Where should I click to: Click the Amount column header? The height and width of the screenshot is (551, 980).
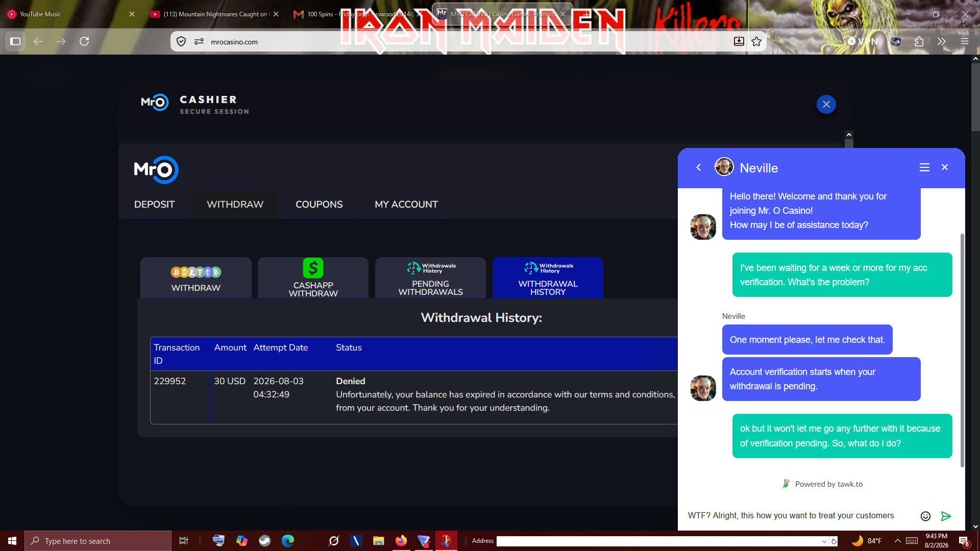(230, 347)
